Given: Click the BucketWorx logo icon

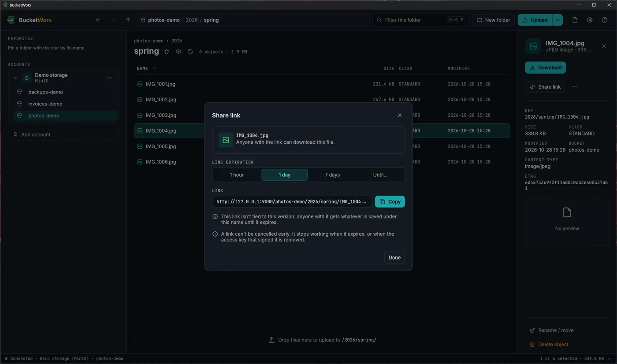Looking at the screenshot, I should (11, 20).
